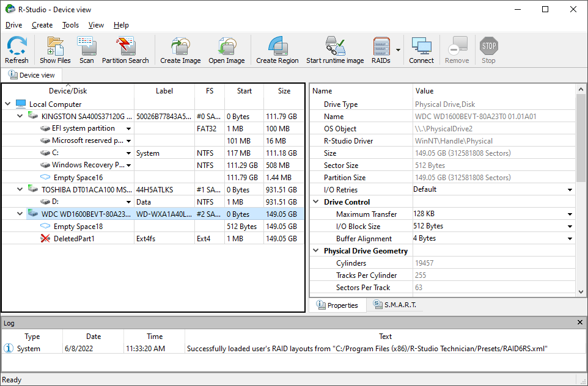Click the WDC drive icon
Screen dimensions: 588x386
point(33,214)
